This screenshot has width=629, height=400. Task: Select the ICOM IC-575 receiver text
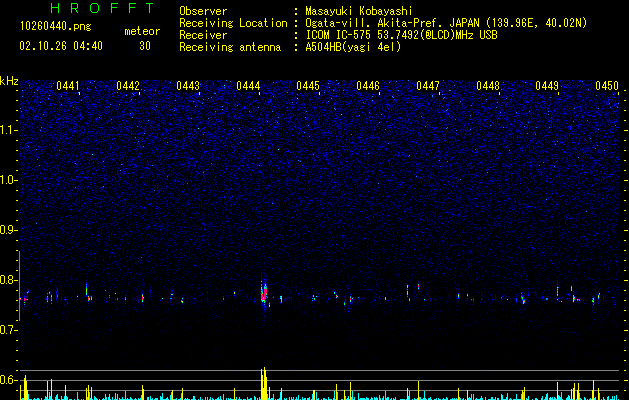point(401,35)
